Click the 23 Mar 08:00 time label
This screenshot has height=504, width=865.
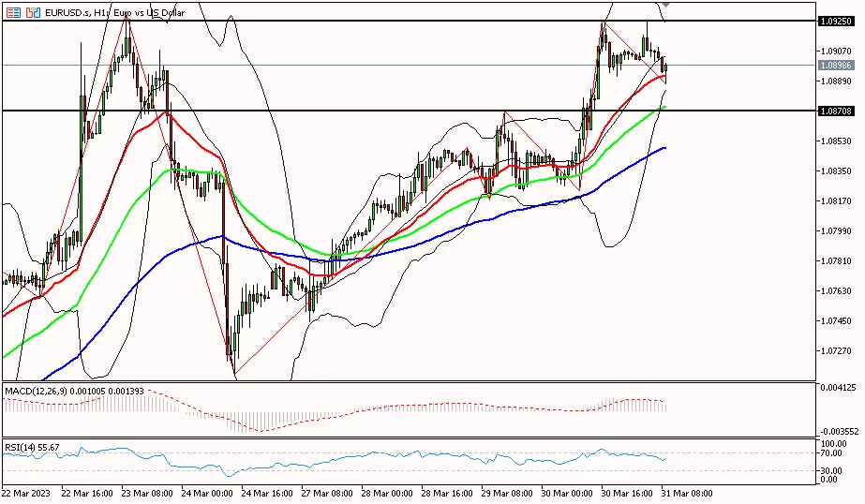coord(147,493)
